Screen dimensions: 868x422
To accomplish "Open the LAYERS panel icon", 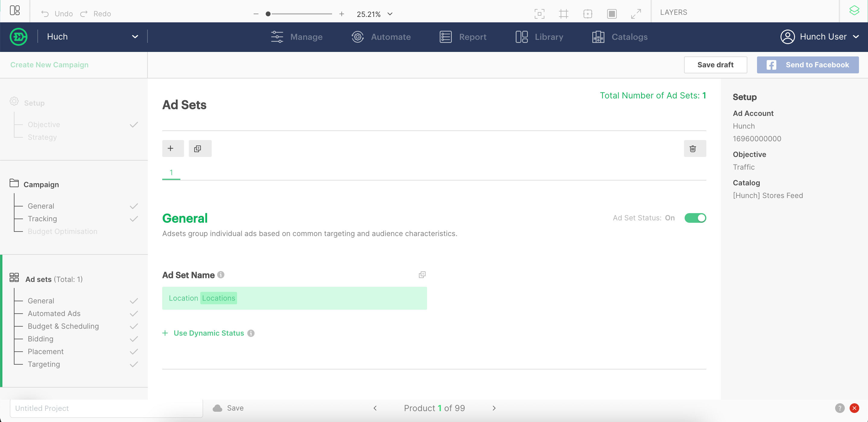I will pyautogui.click(x=854, y=11).
